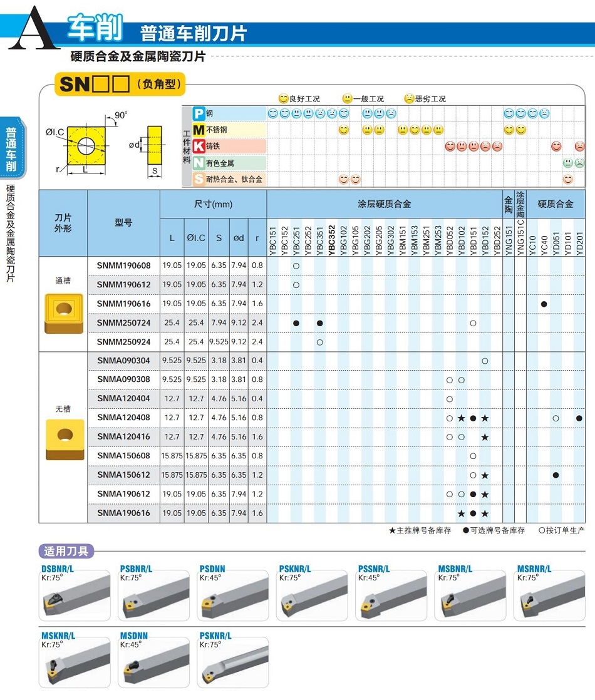Select the 普通车削 side tab
This screenshot has width=595, height=700.
tap(12, 148)
